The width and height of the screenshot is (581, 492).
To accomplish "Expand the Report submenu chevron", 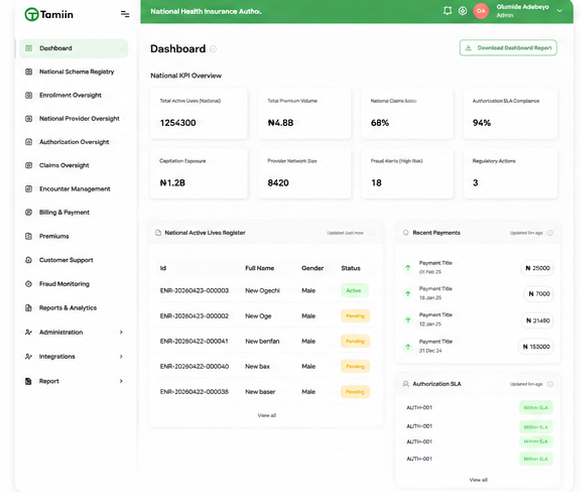I will (121, 381).
